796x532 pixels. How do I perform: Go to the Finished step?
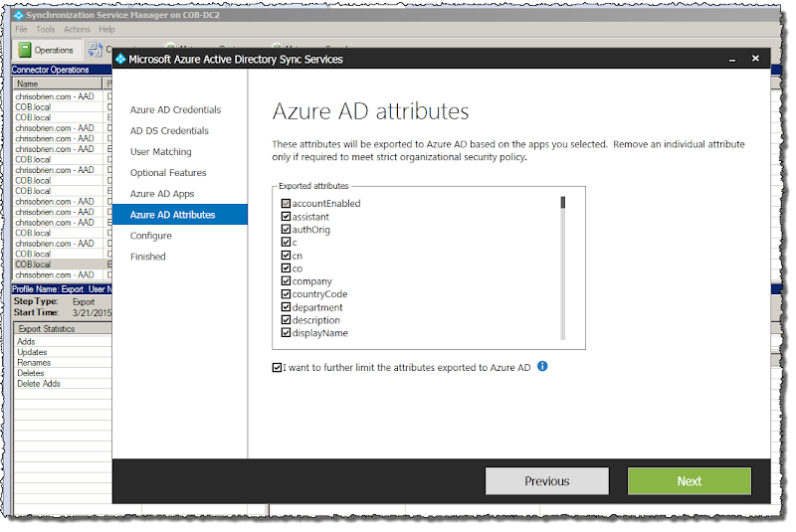click(147, 257)
